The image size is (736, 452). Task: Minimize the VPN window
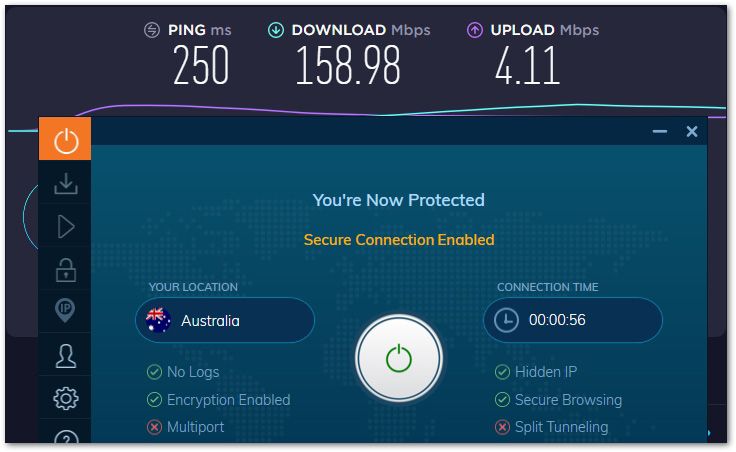click(x=659, y=131)
